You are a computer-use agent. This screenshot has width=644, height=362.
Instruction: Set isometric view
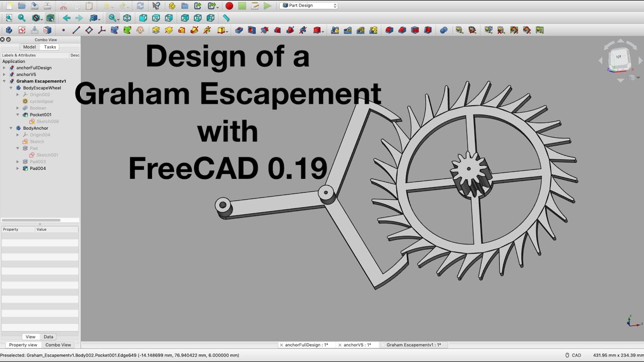click(x=127, y=18)
